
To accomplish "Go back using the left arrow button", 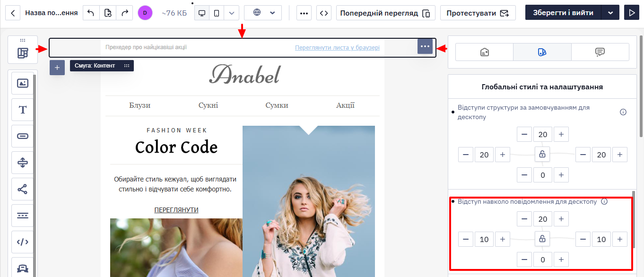I will coord(13,13).
